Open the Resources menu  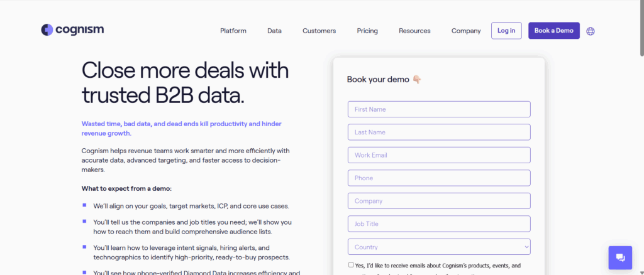point(414,31)
